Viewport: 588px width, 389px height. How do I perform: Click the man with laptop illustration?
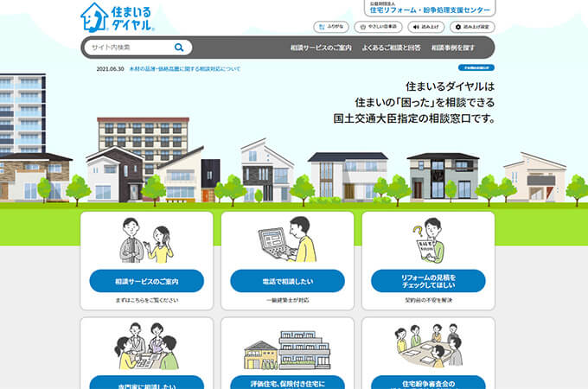click(287, 240)
